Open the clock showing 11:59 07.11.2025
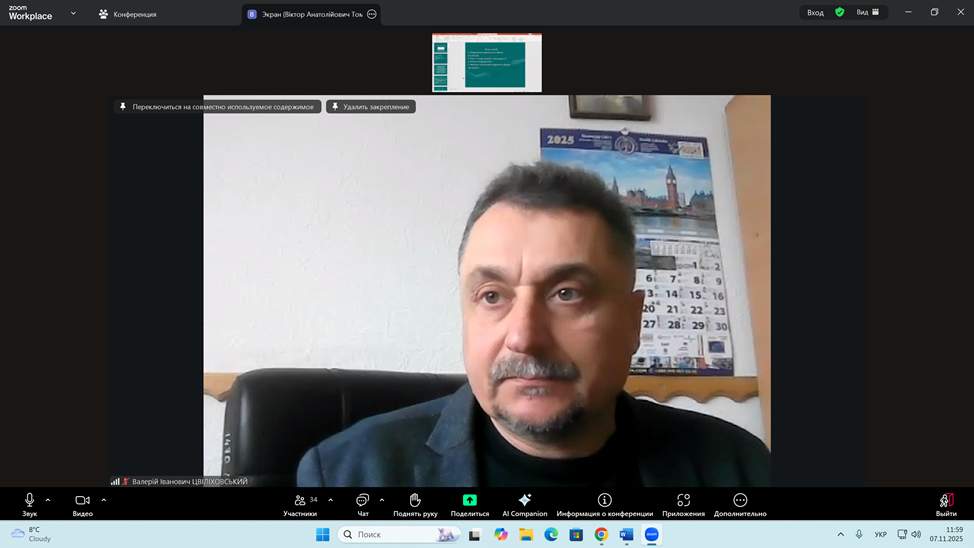974x548 pixels. (946, 534)
